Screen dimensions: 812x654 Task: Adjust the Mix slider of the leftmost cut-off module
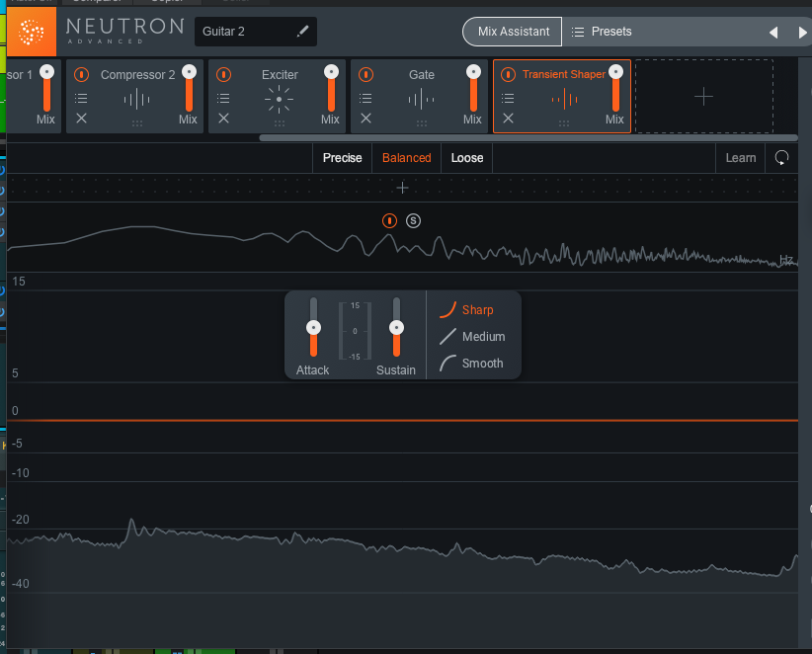(x=47, y=88)
